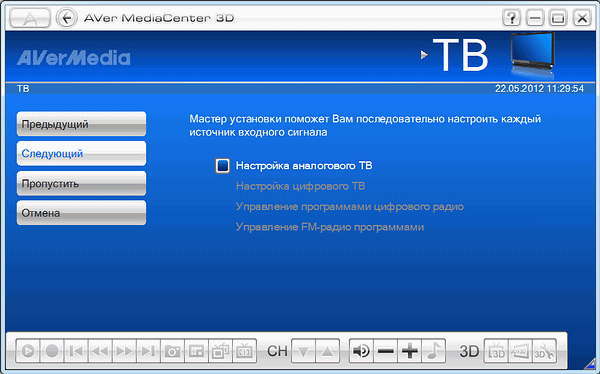The image size is (600, 374).
Task: Check the Настройка аналогового ТВ checkbox
Action: 222,166
